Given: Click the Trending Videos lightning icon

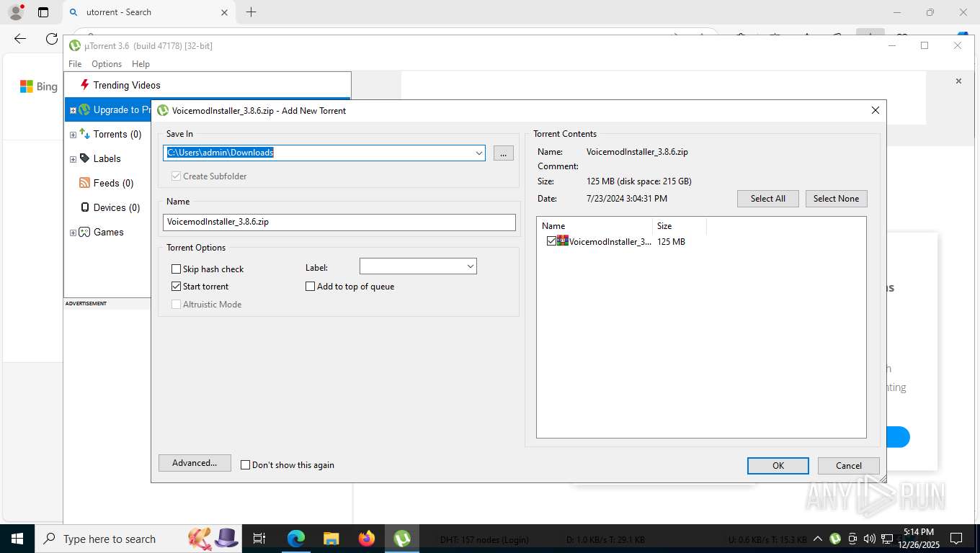Looking at the screenshot, I should [x=84, y=85].
